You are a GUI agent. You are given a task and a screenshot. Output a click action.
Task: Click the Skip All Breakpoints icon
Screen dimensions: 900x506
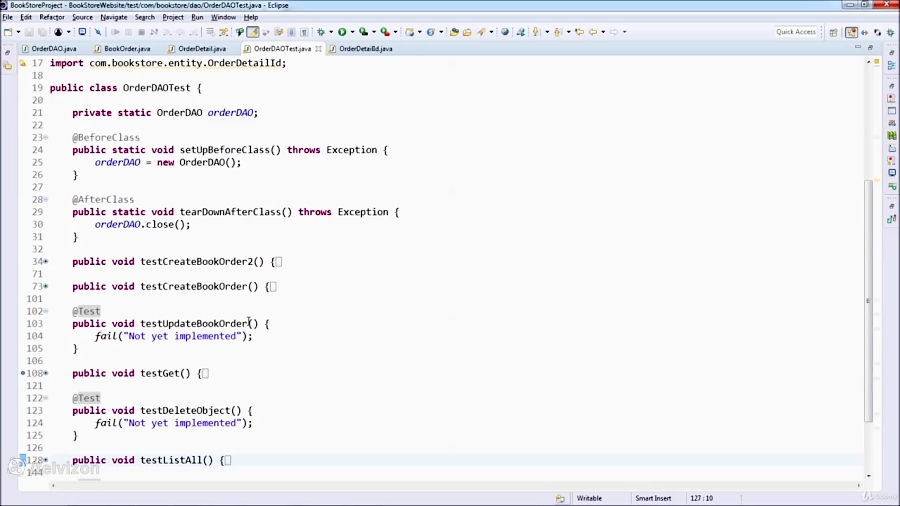click(x=98, y=32)
